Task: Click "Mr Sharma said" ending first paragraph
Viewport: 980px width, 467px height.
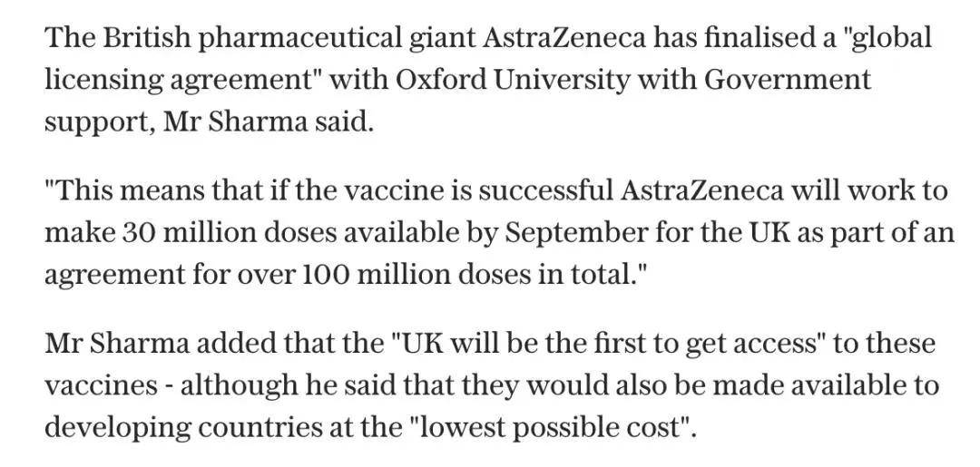Action: (x=268, y=122)
